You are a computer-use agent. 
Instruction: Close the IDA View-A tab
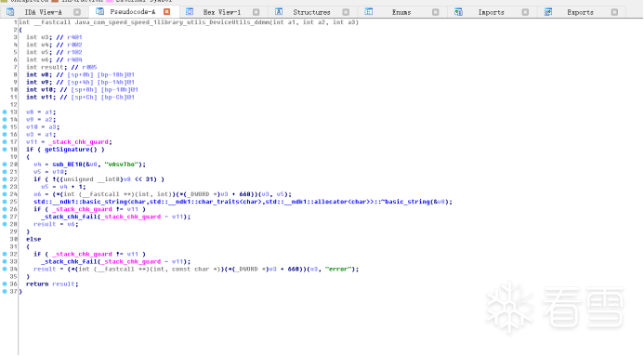point(77,12)
